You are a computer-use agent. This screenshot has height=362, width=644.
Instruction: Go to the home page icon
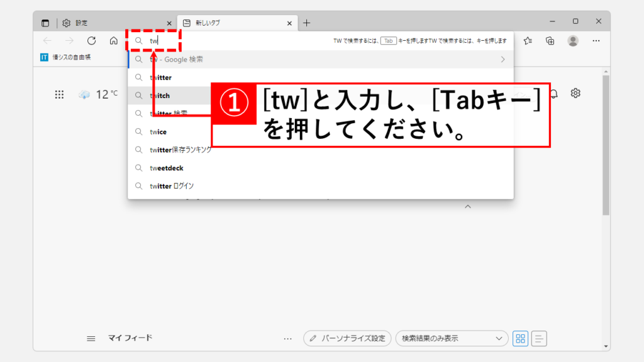coord(113,41)
